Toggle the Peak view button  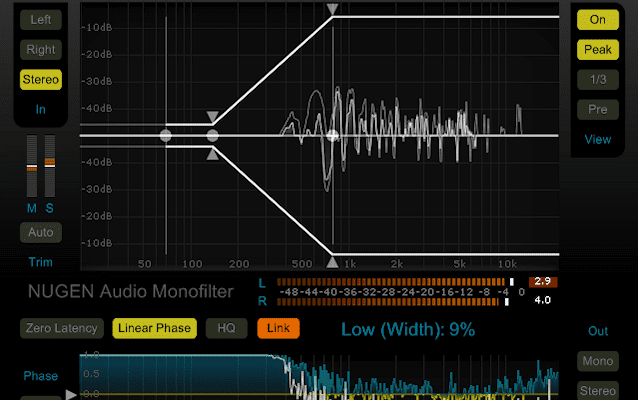(x=597, y=49)
